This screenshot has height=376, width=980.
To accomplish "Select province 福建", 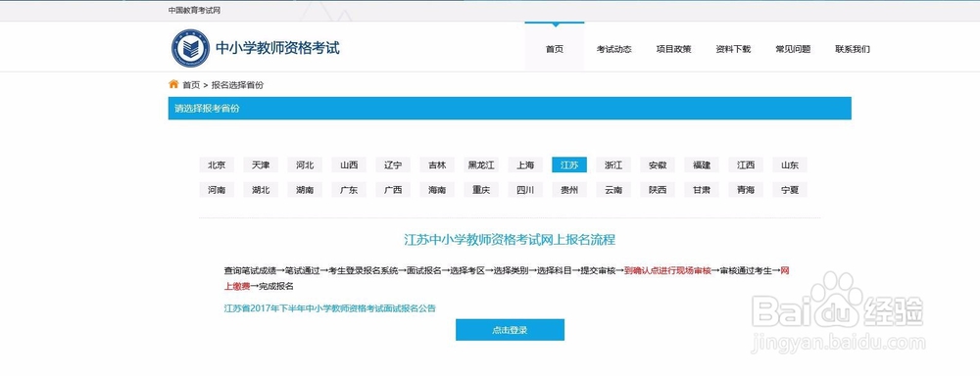I will tap(702, 164).
